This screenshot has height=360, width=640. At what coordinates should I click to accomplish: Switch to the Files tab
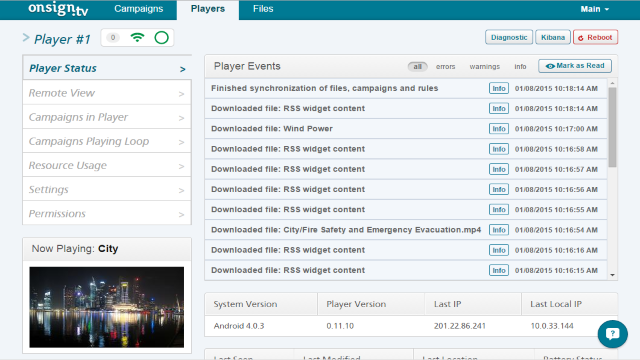[x=263, y=9]
